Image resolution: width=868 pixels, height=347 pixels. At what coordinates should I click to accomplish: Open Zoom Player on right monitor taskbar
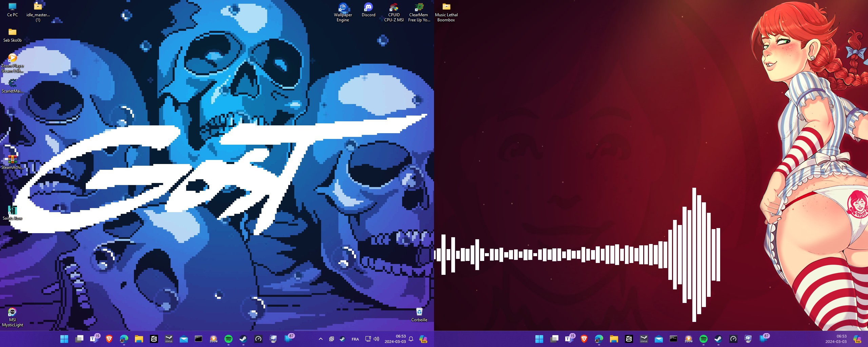tap(689, 339)
